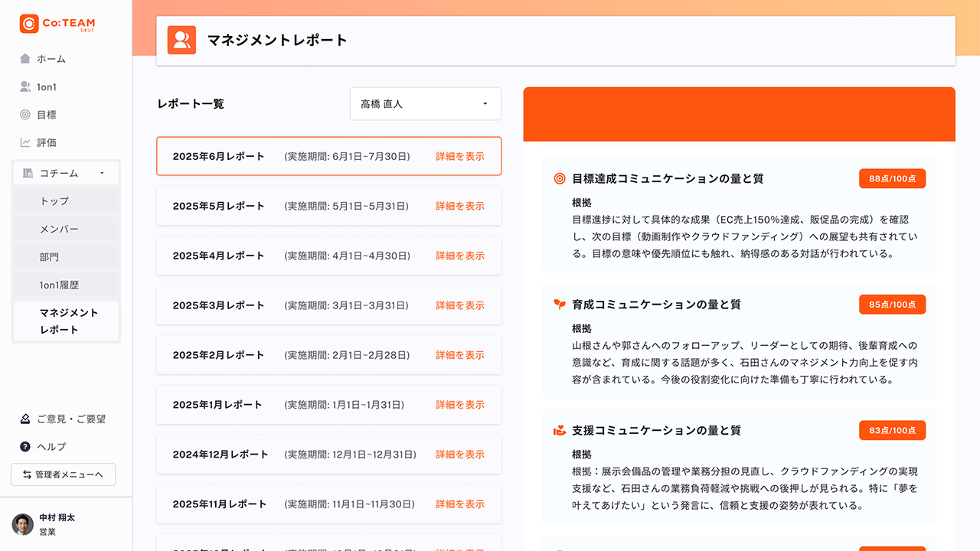This screenshot has width=980, height=551.
Task: Select the ホーム home icon
Action: [24, 58]
